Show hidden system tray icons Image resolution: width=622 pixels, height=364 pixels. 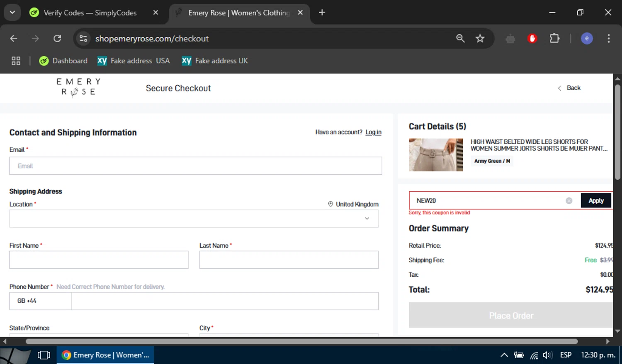pyautogui.click(x=504, y=355)
